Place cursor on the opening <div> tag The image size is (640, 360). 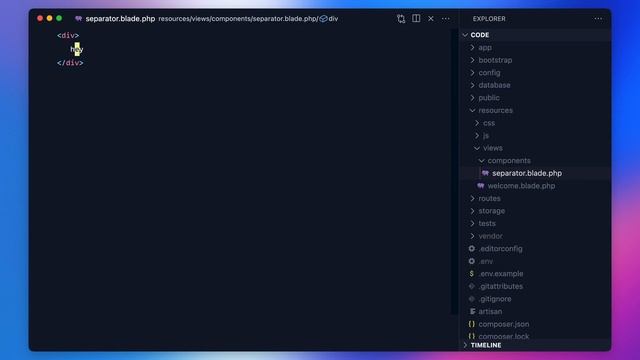[x=68, y=36]
